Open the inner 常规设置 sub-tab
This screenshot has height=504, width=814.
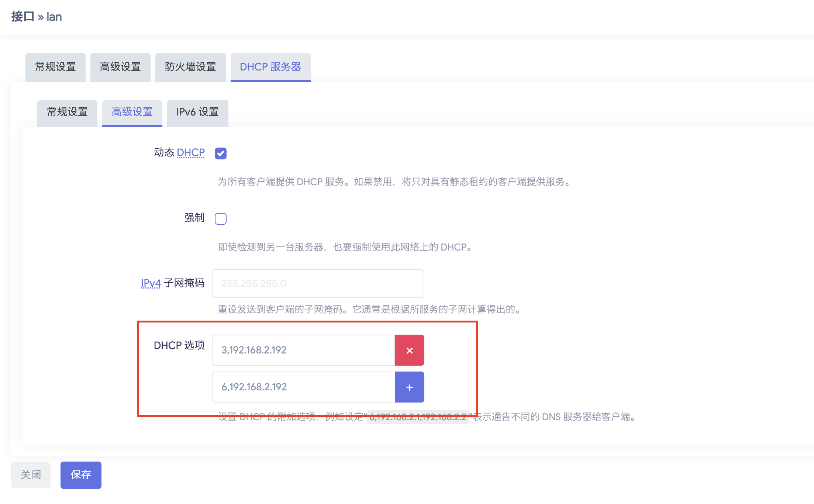tap(67, 112)
